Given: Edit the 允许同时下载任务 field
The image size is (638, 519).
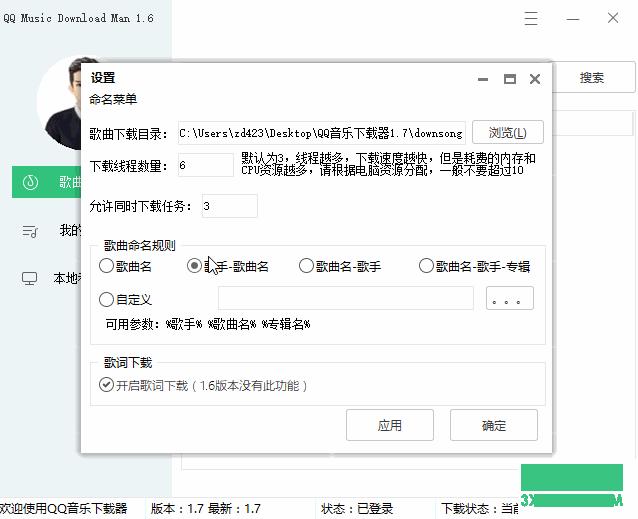Looking at the screenshot, I should click(x=229, y=206).
